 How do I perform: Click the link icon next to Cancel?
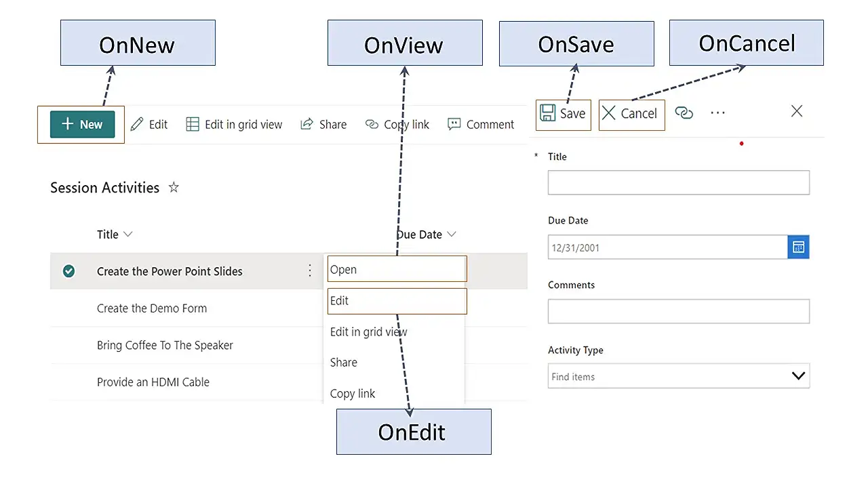point(684,113)
